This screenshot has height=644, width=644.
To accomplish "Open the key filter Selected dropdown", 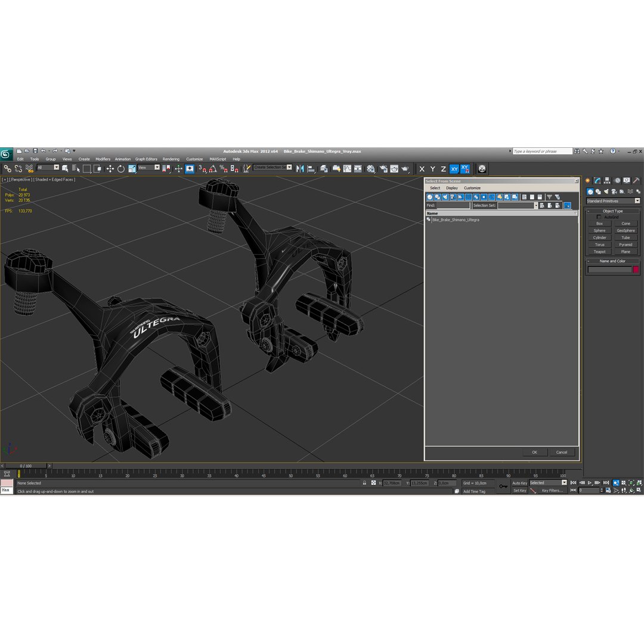I will (x=548, y=483).
